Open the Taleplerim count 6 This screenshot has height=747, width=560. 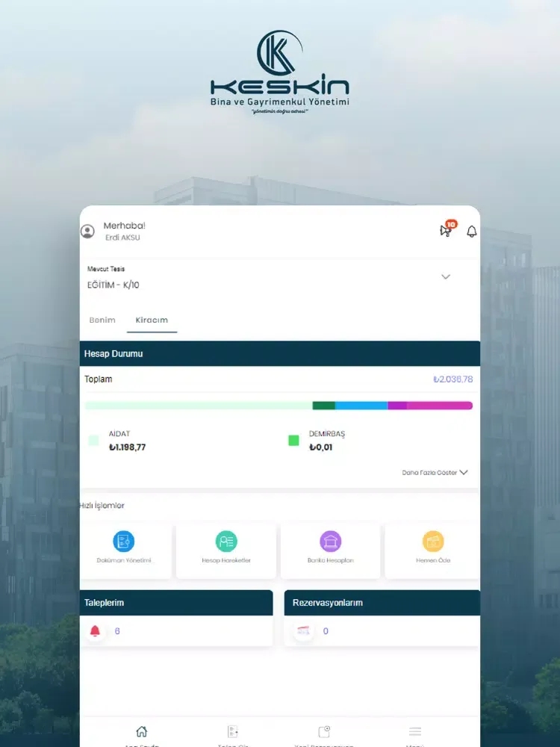point(117,631)
